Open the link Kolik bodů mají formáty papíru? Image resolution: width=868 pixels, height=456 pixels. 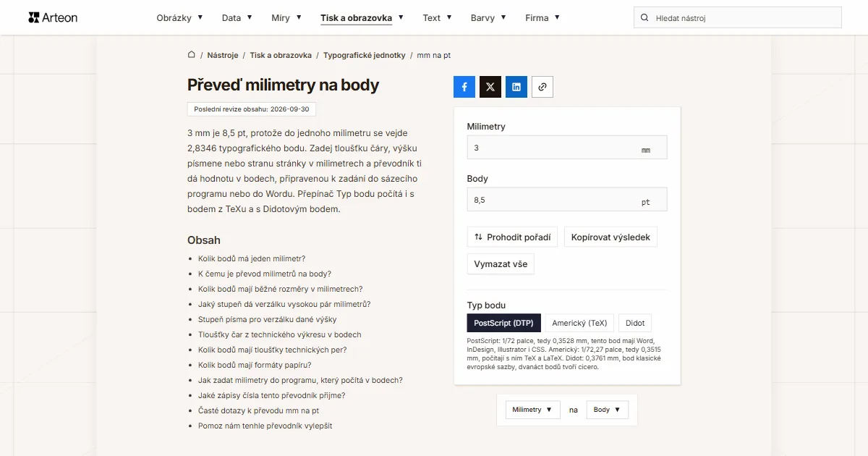(255, 365)
